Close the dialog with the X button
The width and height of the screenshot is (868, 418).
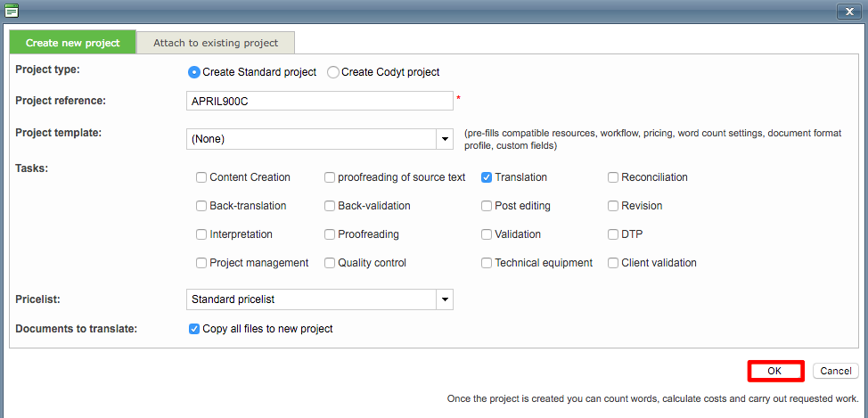[x=848, y=11]
